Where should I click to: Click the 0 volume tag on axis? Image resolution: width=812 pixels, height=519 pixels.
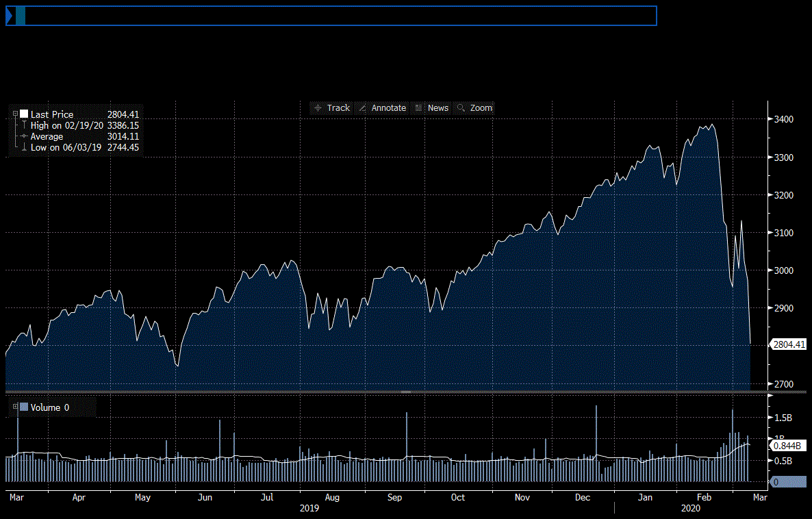click(x=788, y=482)
